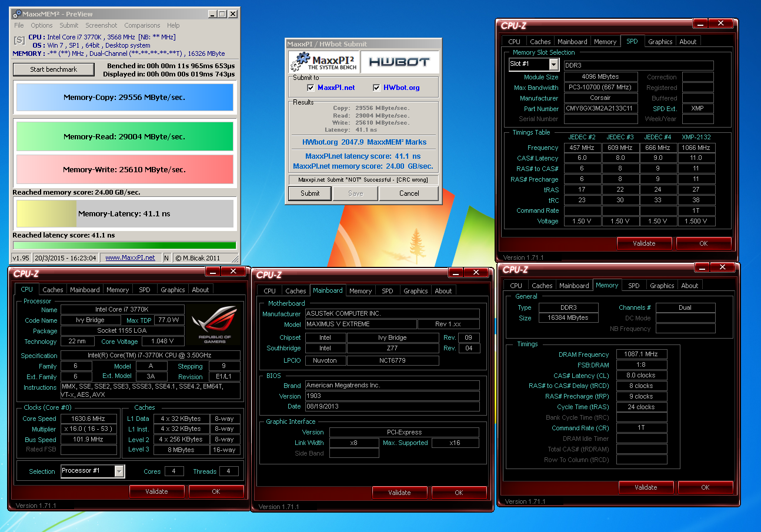This screenshot has width=761, height=532.
Task: Click the HWbot.org 2047.9 MaxxMEM² Marks text
Action: pyautogui.click(x=364, y=142)
